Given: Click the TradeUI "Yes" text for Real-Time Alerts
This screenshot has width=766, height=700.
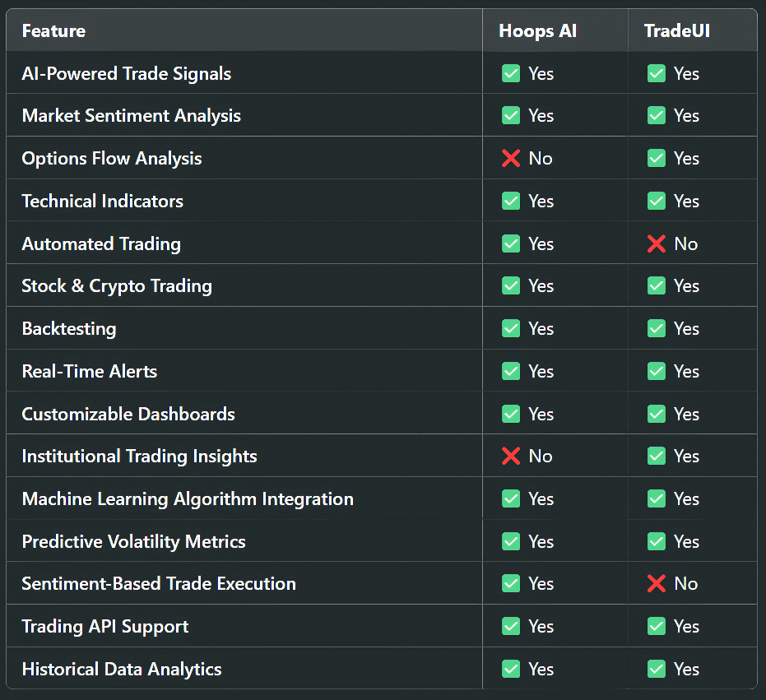Looking at the screenshot, I should (x=686, y=372).
